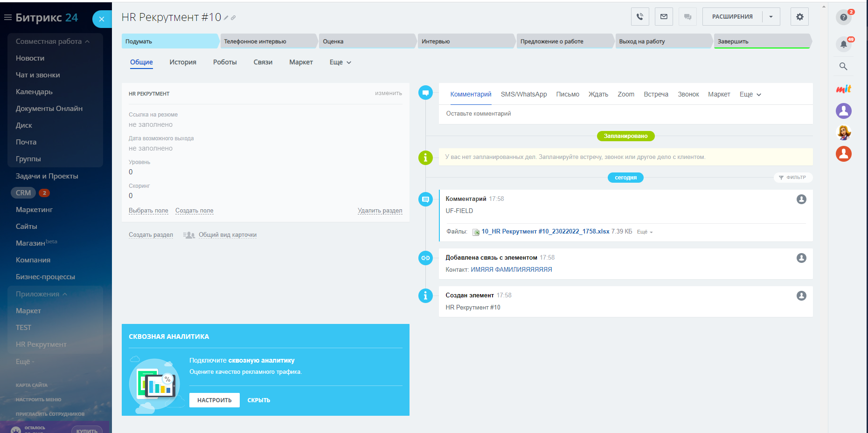This screenshot has width=868, height=433.
Task: Click the search magnifier in right panel
Action: (x=843, y=66)
